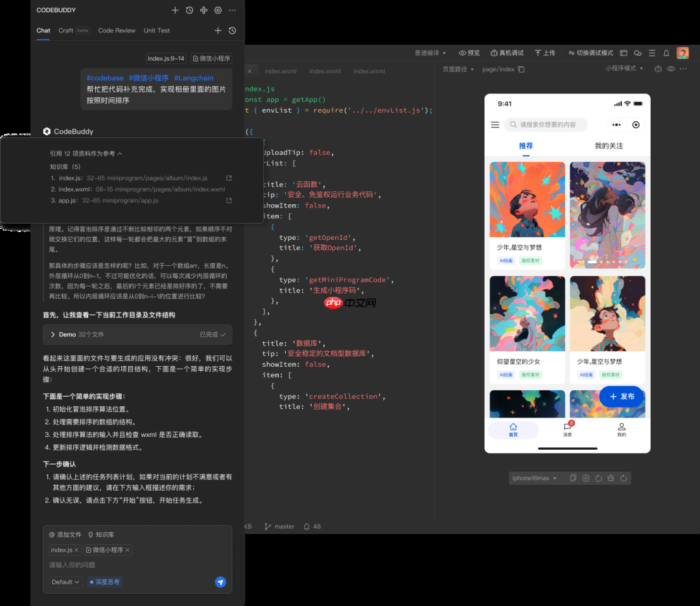
Task: Open the notification bell icon
Action: pos(666,53)
